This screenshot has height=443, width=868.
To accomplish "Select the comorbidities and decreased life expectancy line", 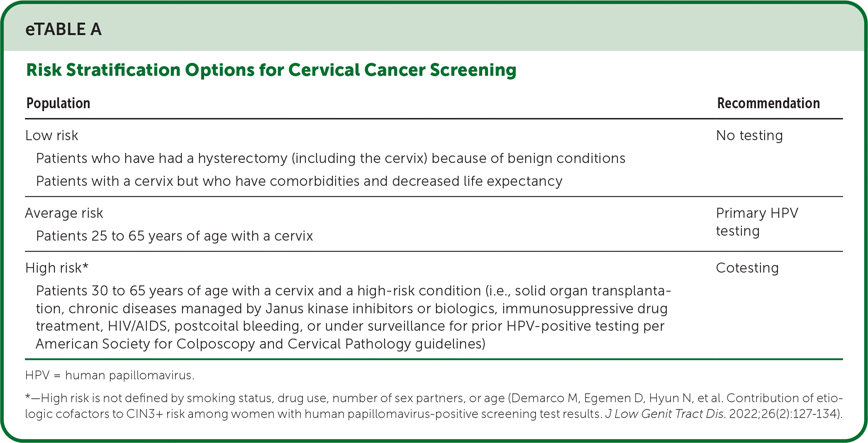I will (299, 181).
